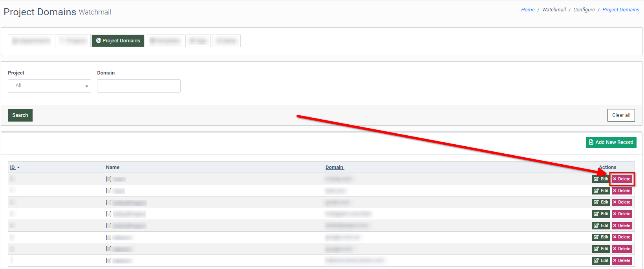This screenshot has width=644, height=269.
Task: Click Edit button in first table row
Action: 601,179
